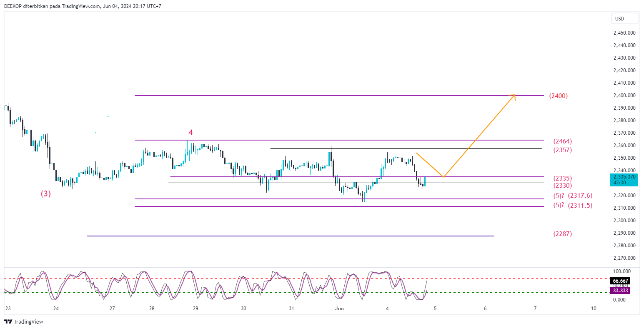Click the date 23 on time axis

click(8, 309)
